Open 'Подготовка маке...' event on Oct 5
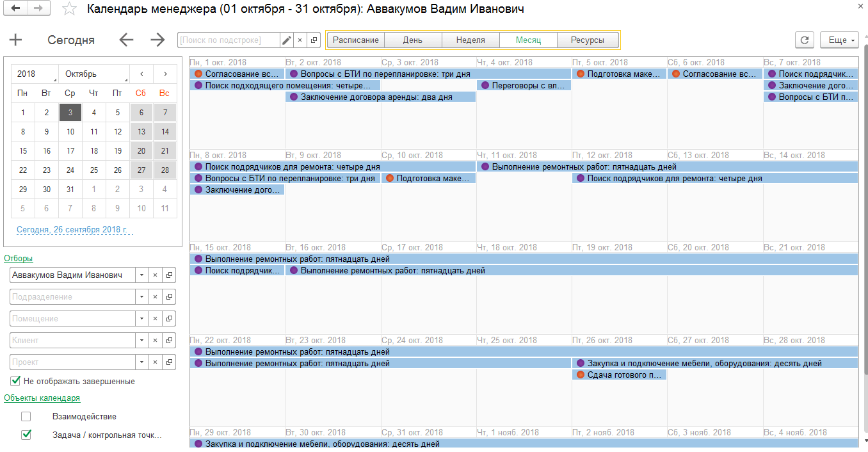The image size is (868, 452). [619, 74]
